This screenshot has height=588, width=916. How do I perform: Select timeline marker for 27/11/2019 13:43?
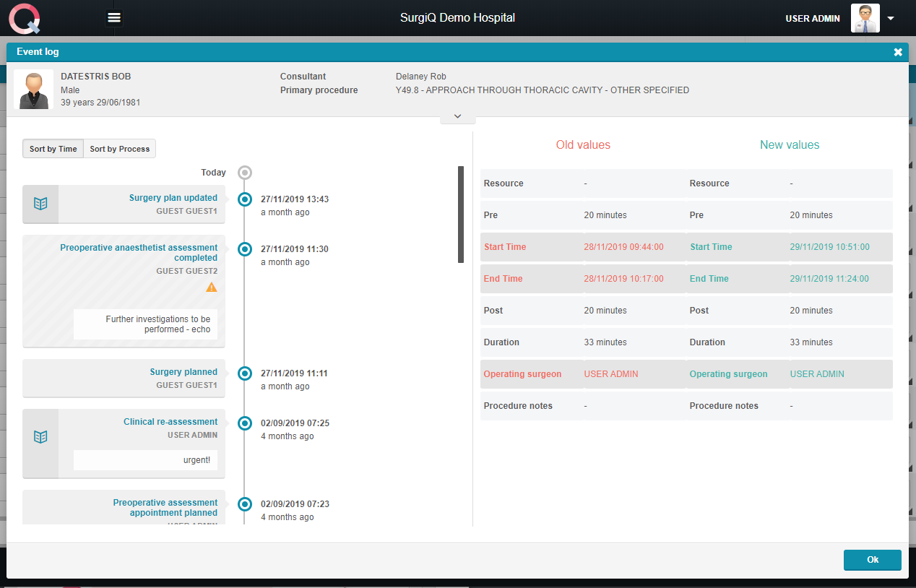point(245,199)
